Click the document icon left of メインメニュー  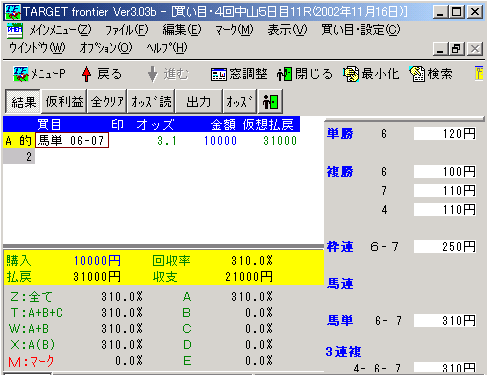coord(15,31)
